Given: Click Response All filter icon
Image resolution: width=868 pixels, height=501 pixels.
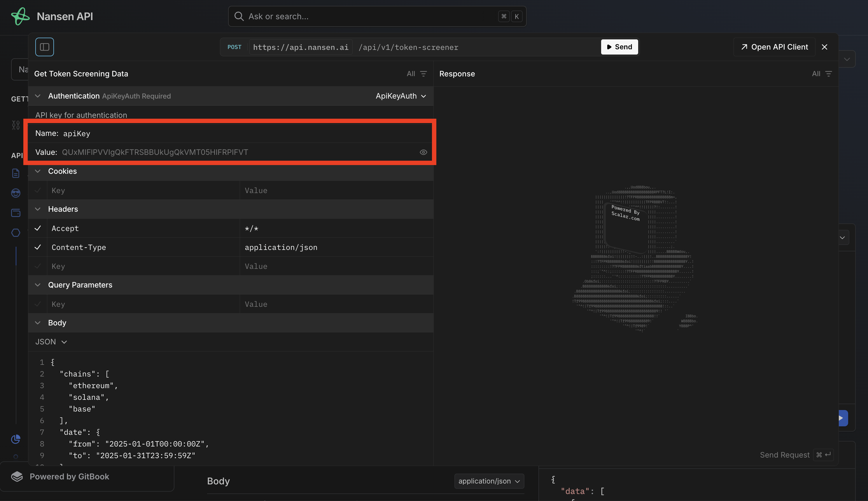Looking at the screenshot, I should pyautogui.click(x=829, y=74).
